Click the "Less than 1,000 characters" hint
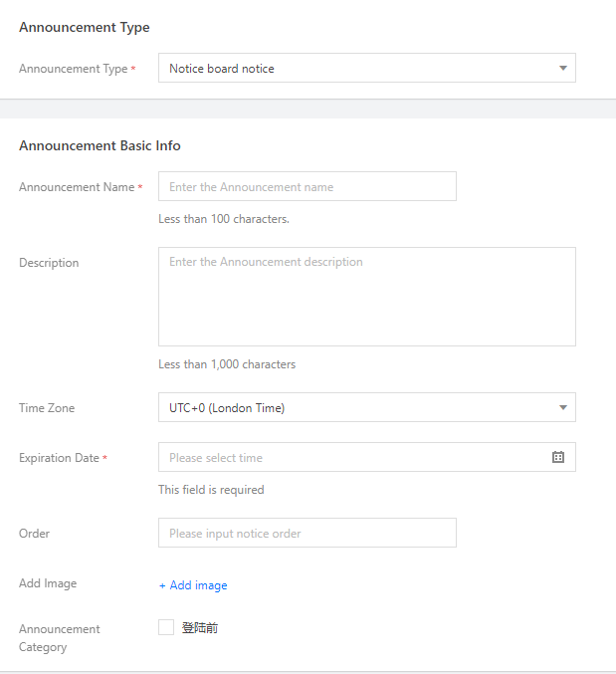 coord(227,364)
